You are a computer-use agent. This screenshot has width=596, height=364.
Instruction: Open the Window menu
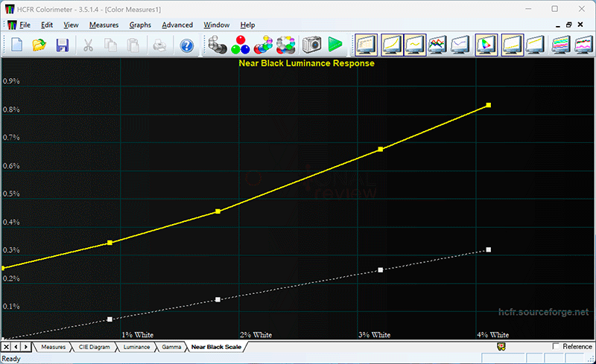point(216,25)
